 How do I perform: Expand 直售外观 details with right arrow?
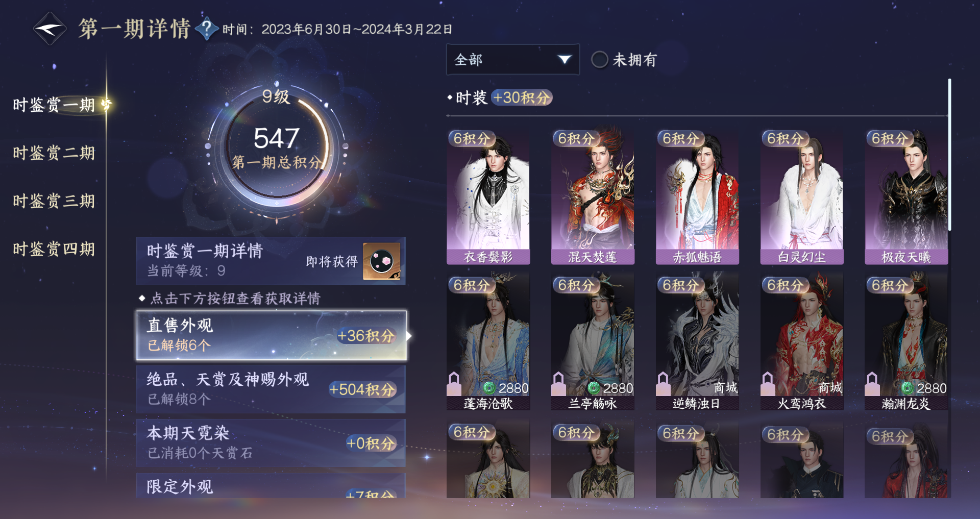(409, 336)
